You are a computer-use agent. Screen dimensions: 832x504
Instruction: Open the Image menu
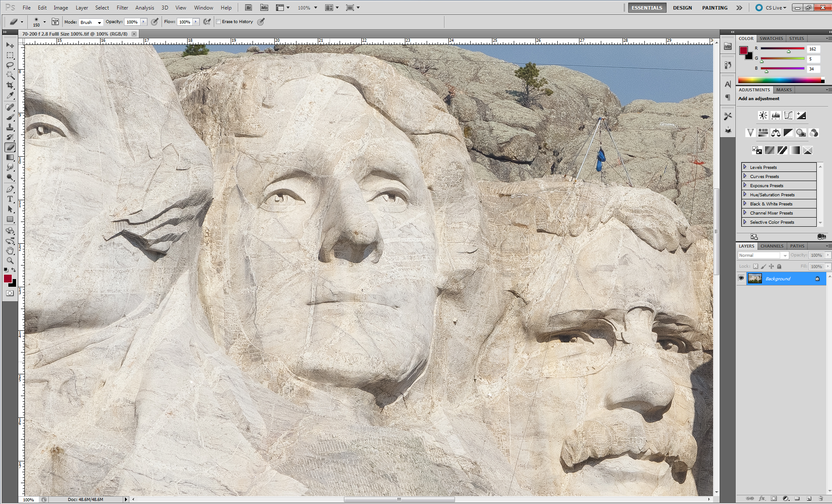pyautogui.click(x=61, y=7)
